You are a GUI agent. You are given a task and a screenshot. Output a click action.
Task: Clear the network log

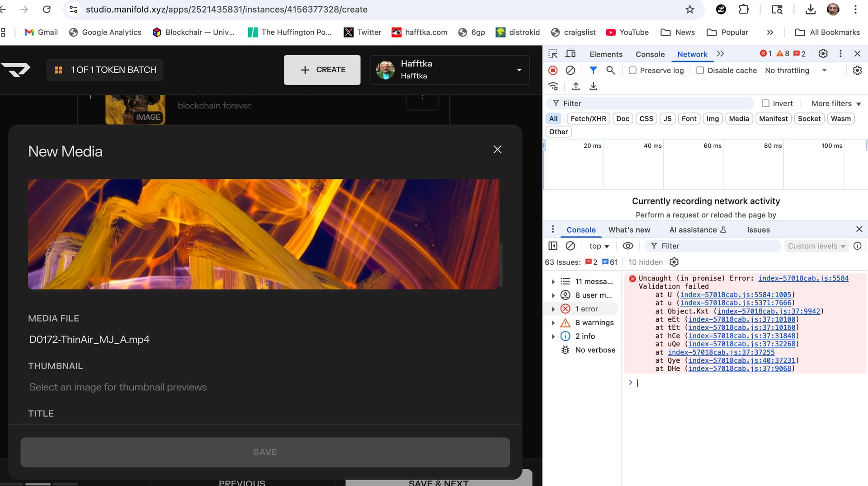click(571, 70)
